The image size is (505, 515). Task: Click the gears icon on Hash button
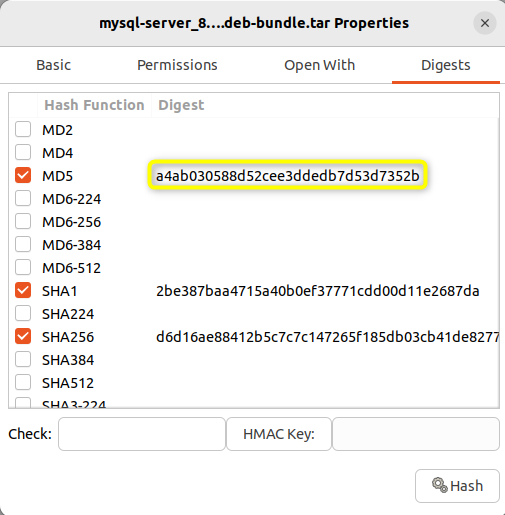[440, 485]
